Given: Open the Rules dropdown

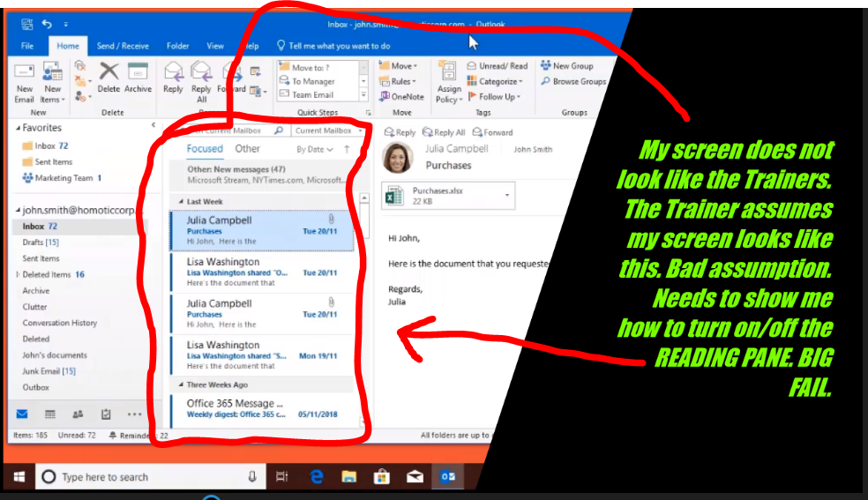Looking at the screenshot, I should (x=398, y=81).
